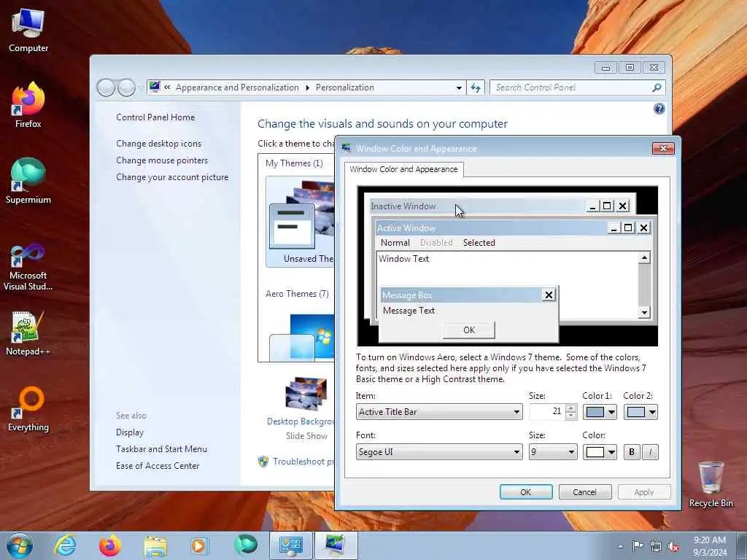Open Change desktop icons link
The image size is (747, 560).
tap(158, 144)
